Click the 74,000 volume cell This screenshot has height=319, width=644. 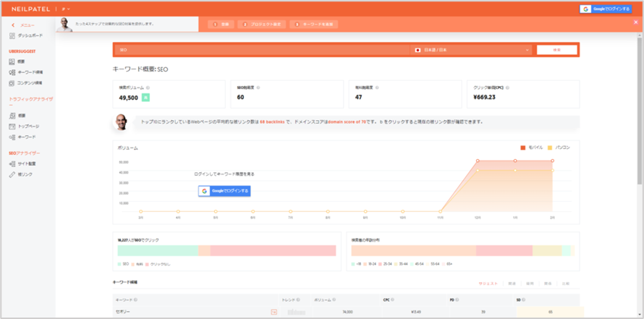347,312
